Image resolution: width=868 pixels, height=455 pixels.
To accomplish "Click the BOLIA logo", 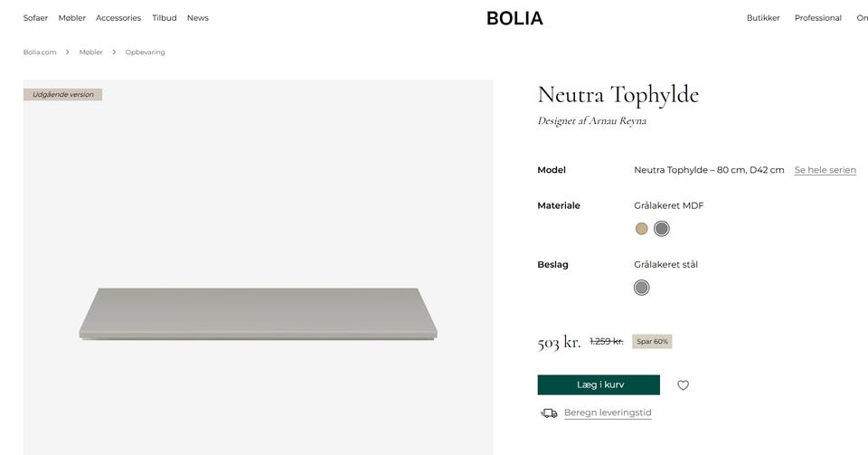I will (514, 18).
